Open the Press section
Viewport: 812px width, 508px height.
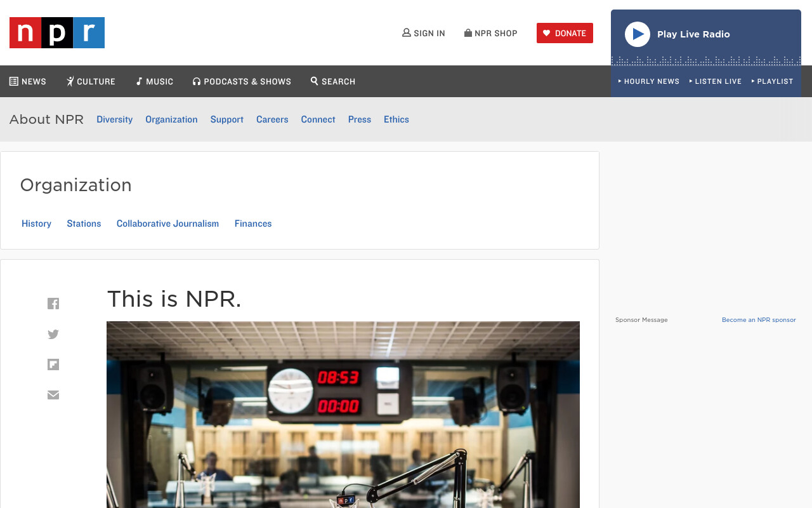[360, 119]
